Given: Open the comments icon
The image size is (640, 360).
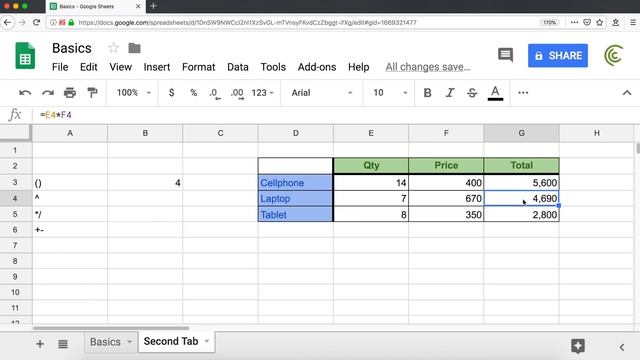Looking at the screenshot, I should click(x=505, y=55).
